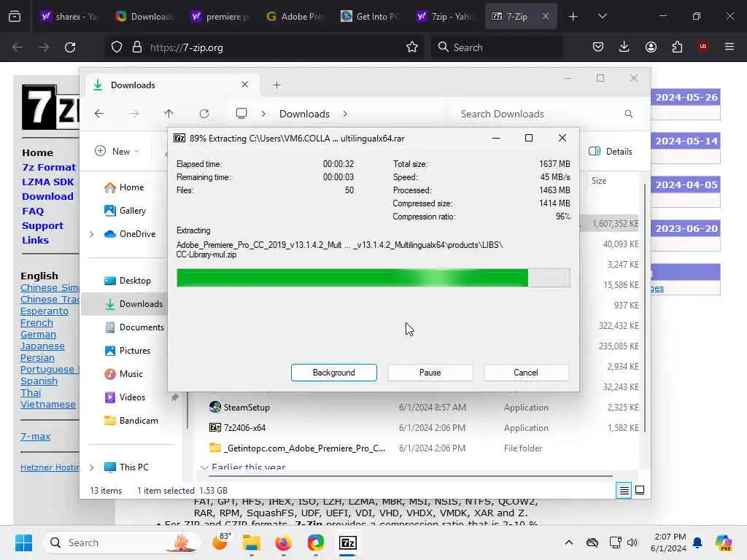The image size is (747, 560).
Task: Go up one folder level in Explorer
Action: point(169,114)
